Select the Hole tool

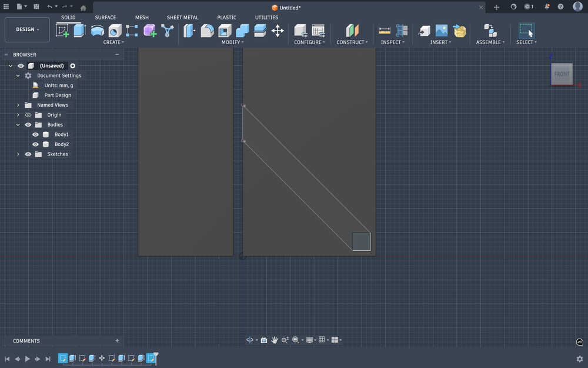115,31
